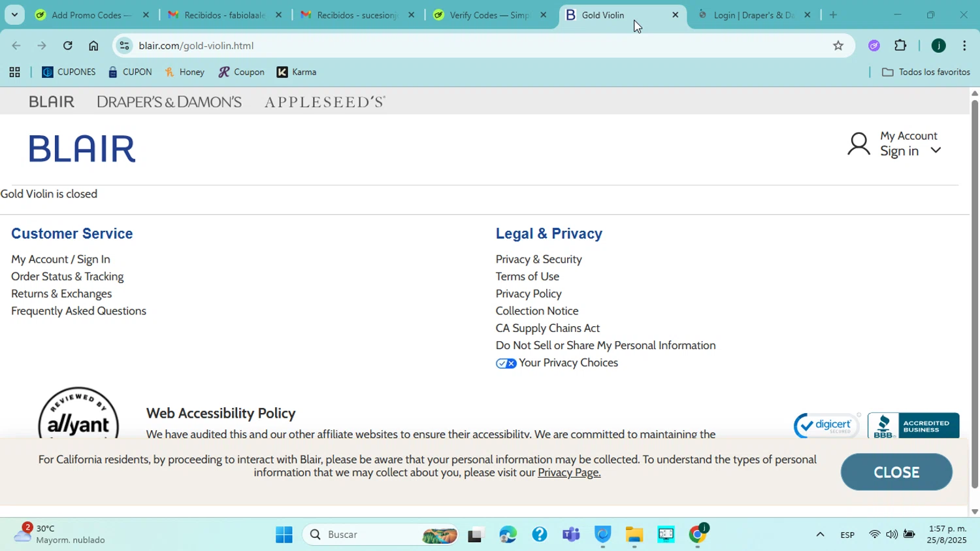Viewport: 980px width, 551px height.
Task: Open Collection Notice link
Action: (537, 311)
